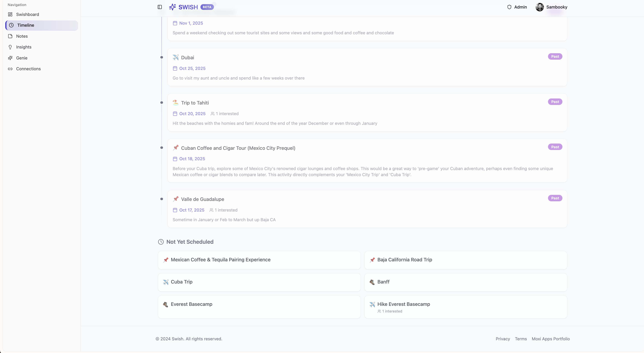Click the Connections link icon
Image resolution: width=644 pixels, height=353 pixels.
(x=10, y=69)
